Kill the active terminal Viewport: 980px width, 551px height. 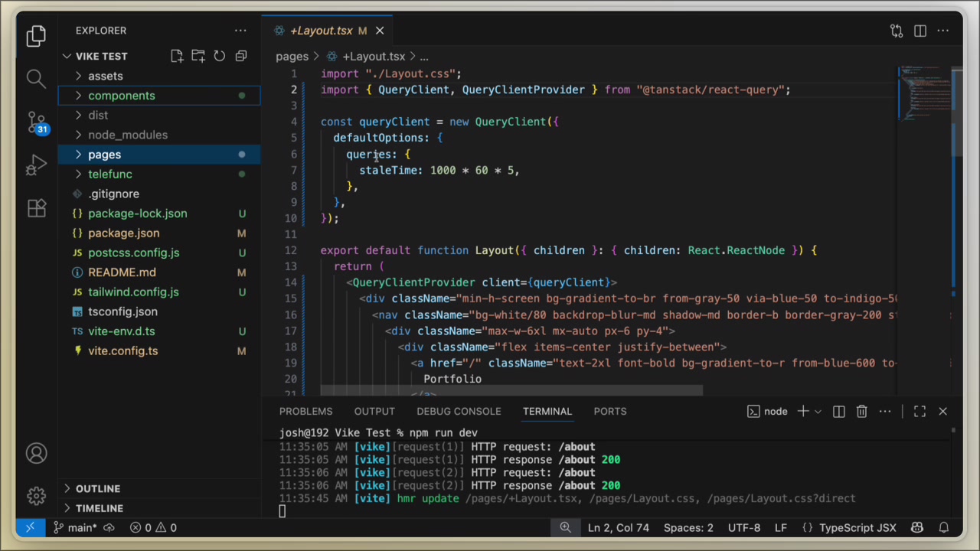point(861,411)
